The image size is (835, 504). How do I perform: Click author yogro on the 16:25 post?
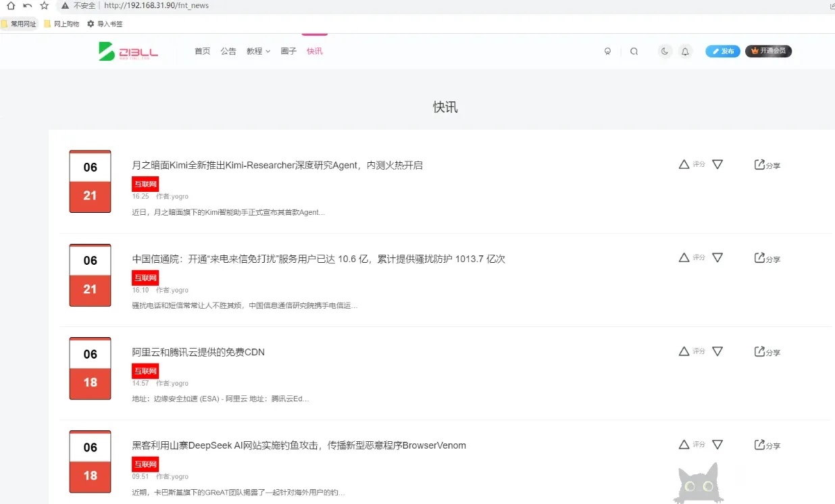tap(172, 197)
